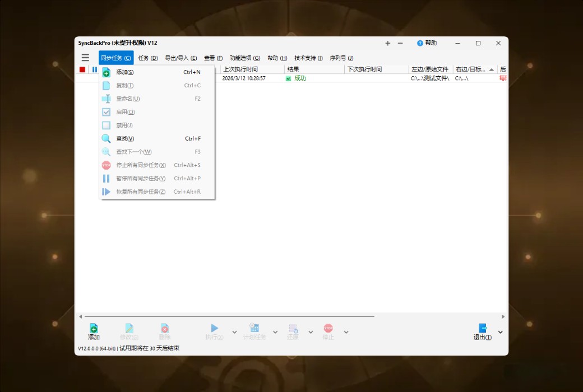
Task: Open the dropdown beside 计划任务
Action: [x=274, y=332]
